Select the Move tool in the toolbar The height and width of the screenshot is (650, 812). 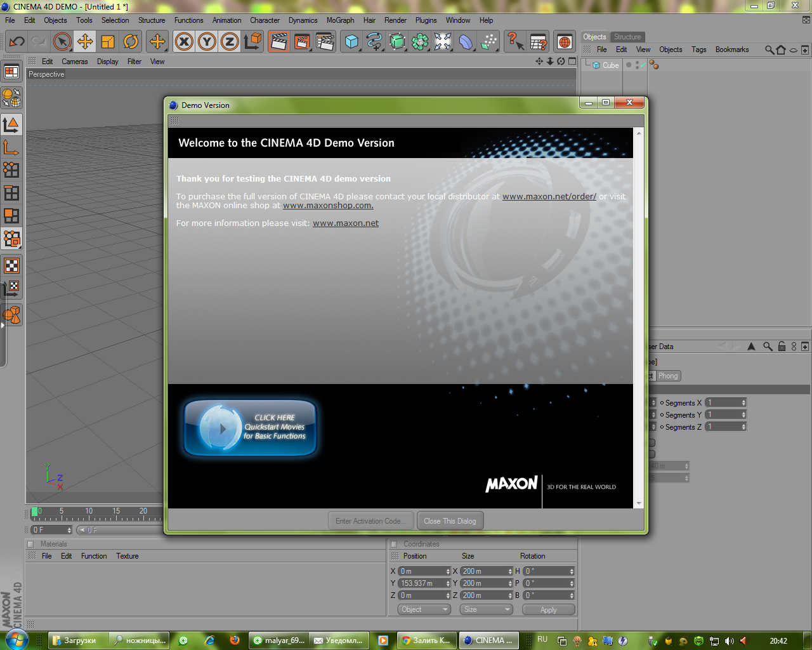click(85, 42)
